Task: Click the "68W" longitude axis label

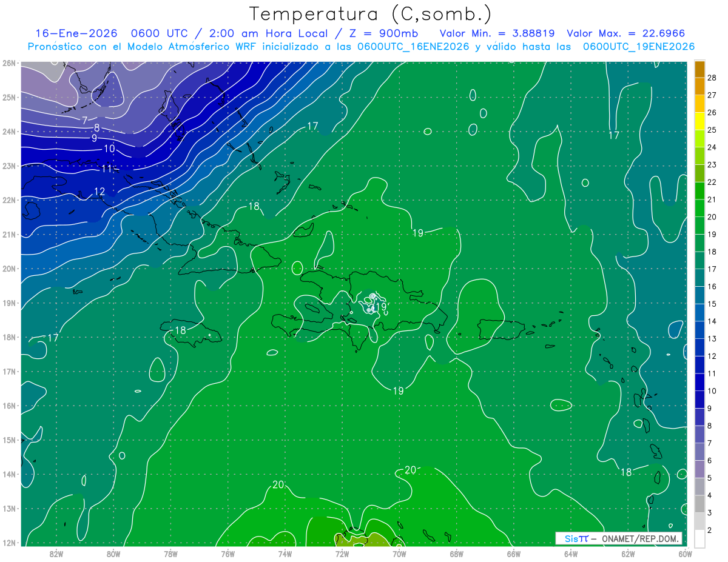Action: coord(456,554)
